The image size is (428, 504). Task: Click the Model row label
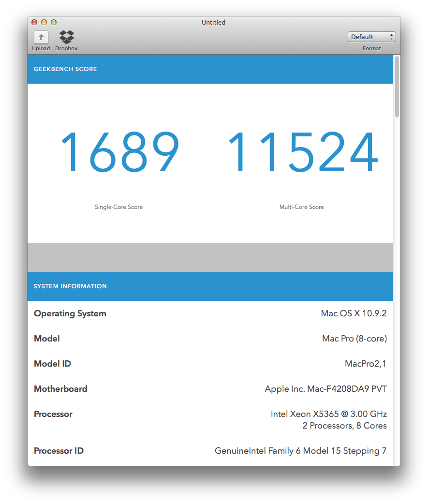[47, 339]
